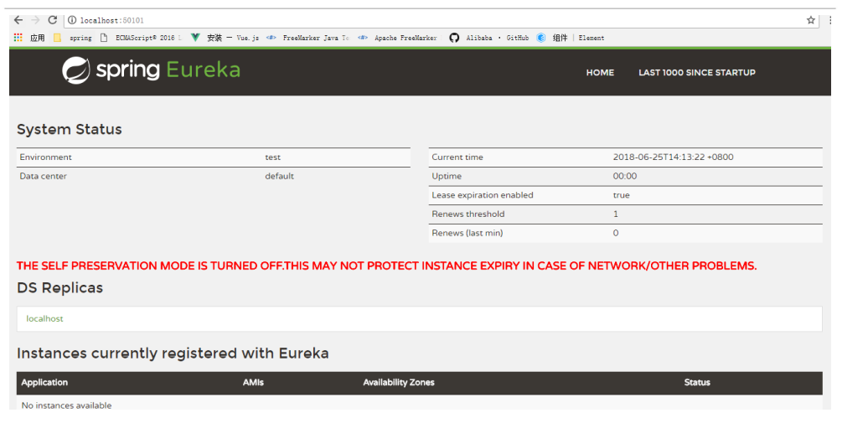The image size is (868, 423).
Task: Click the AMIs column header
Action: point(253,383)
